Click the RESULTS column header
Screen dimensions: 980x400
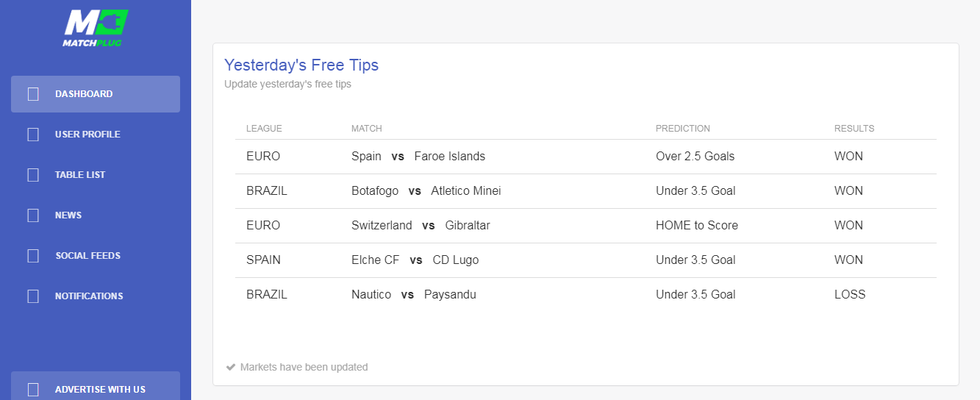854,129
